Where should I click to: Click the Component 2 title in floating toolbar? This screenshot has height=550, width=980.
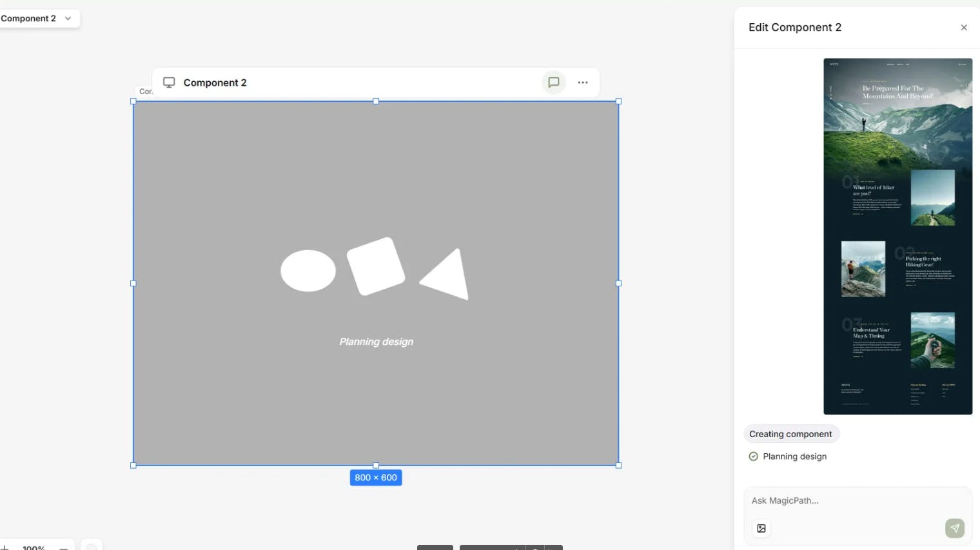click(x=215, y=83)
